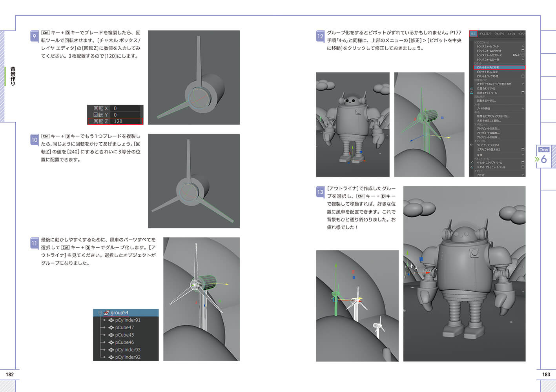The width and height of the screenshot is (556, 392).
Task: Open option box for トランスフォームのリセット
Action: pos(523,51)
